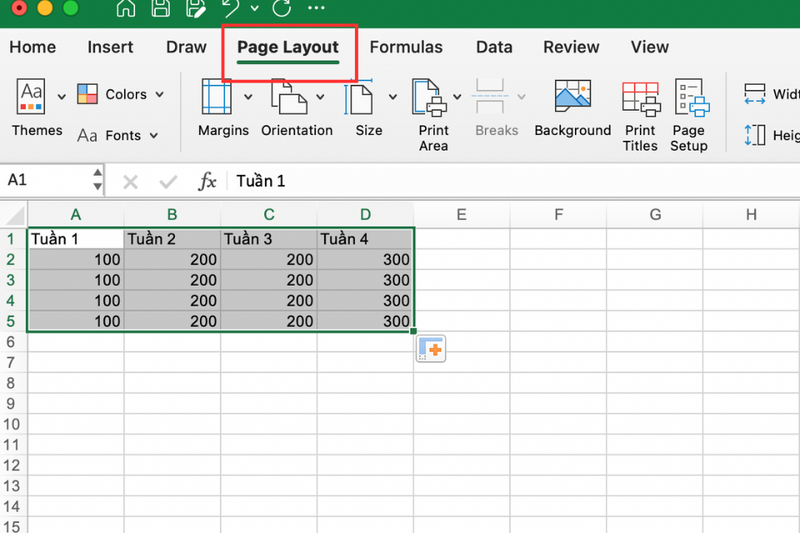Click the fx Insert Function icon

click(x=207, y=181)
